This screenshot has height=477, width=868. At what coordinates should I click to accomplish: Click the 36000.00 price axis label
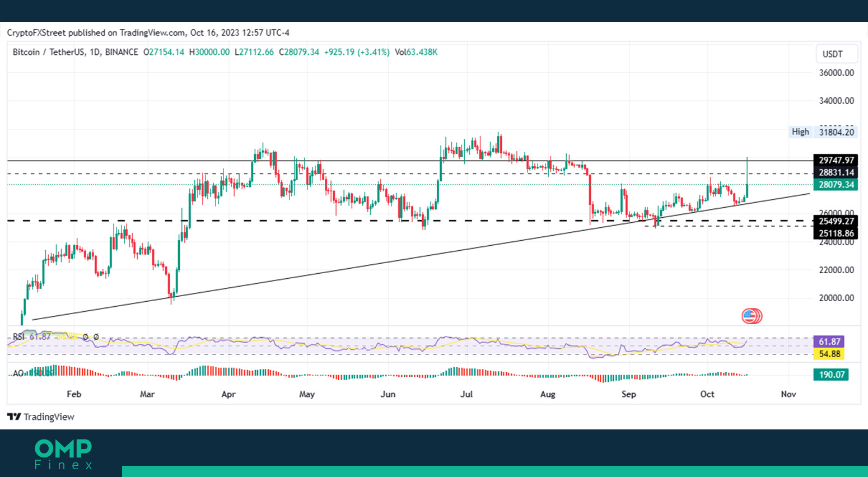pyautogui.click(x=837, y=73)
